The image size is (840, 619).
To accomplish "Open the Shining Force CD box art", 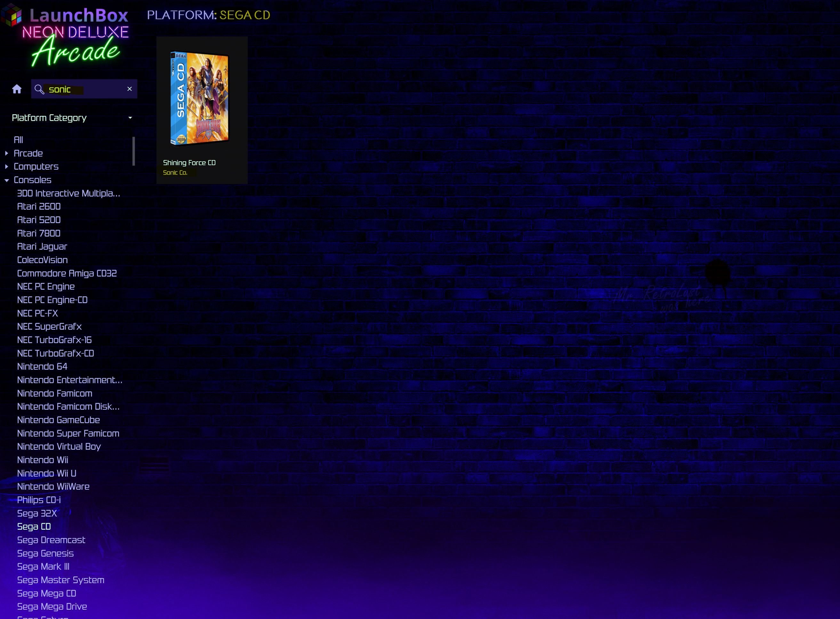I will click(199, 98).
